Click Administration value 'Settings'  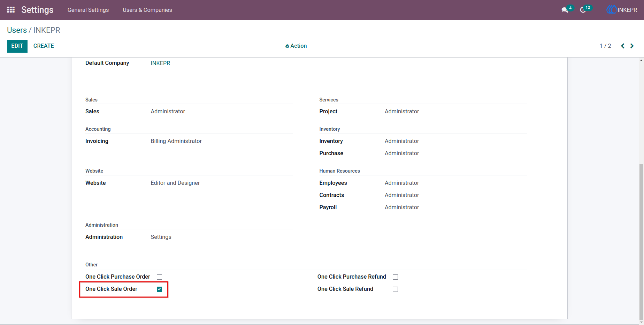(x=161, y=237)
